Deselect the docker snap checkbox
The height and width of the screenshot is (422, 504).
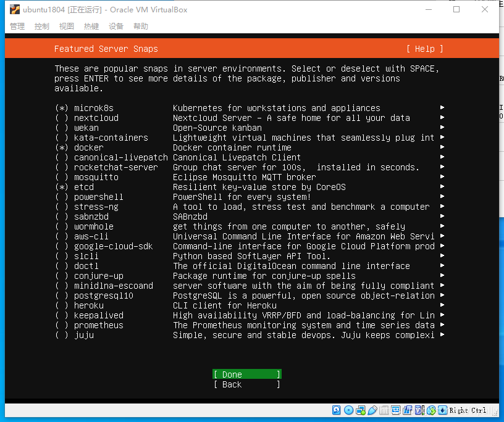(x=62, y=147)
